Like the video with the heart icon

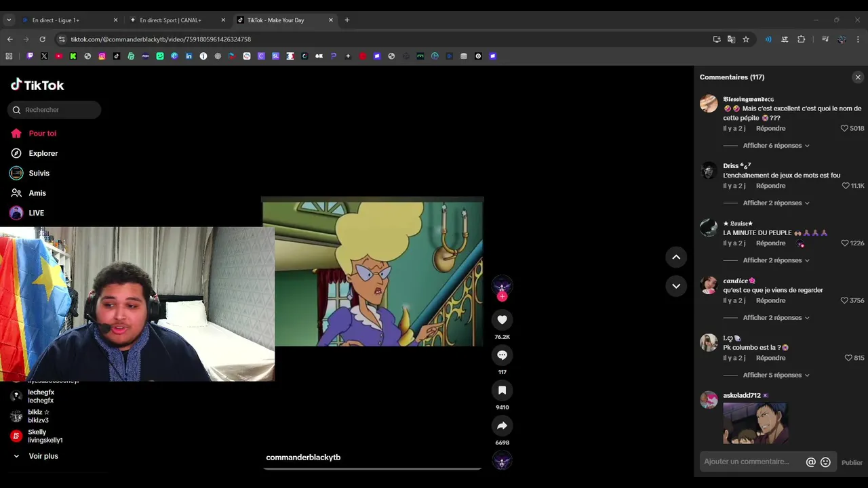pyautogui.click(x=502, y=320)
